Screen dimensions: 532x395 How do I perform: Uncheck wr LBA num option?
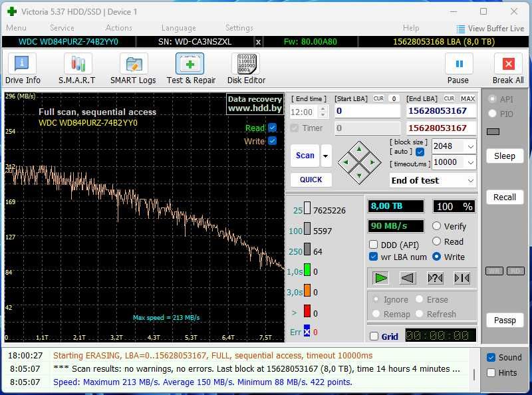tap(373, 257)
